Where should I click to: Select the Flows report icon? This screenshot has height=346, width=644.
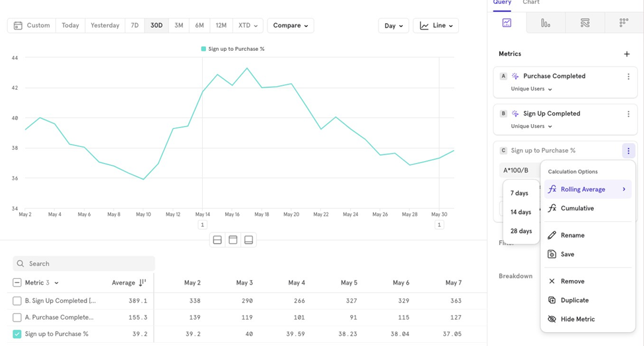(x=585, y=23)
